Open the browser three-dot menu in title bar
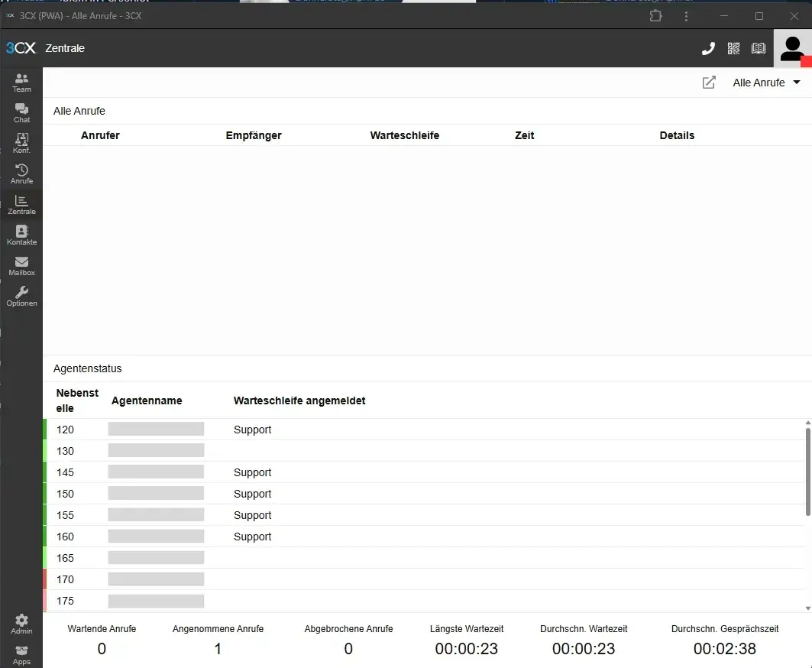The width and height of the screenshot is (812, 668). coord(687,16)
